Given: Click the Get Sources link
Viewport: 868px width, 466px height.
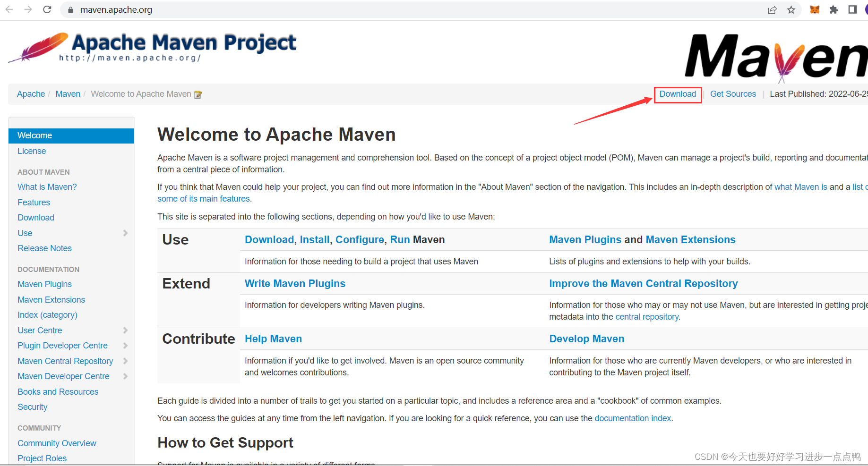Looking at the screenshot, I should [x=733, y=94].
